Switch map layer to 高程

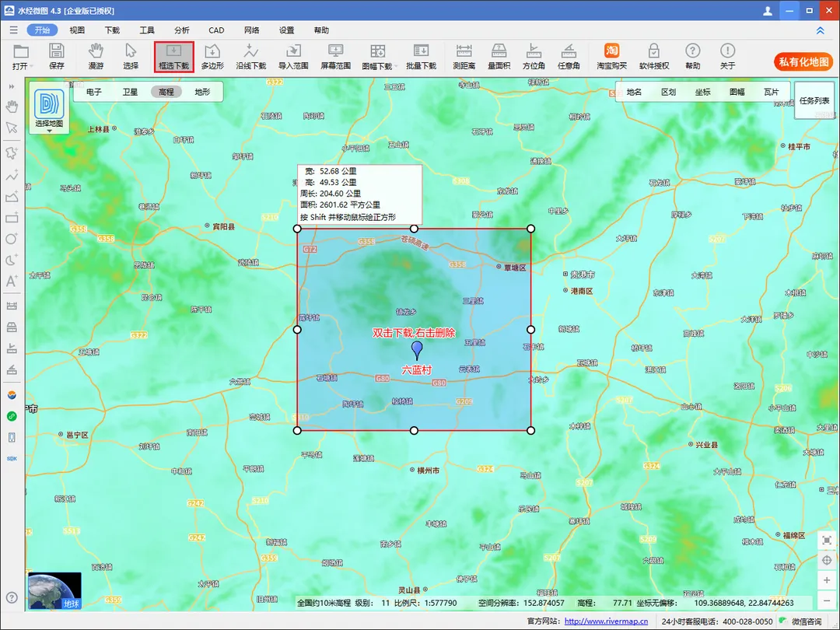166,92
